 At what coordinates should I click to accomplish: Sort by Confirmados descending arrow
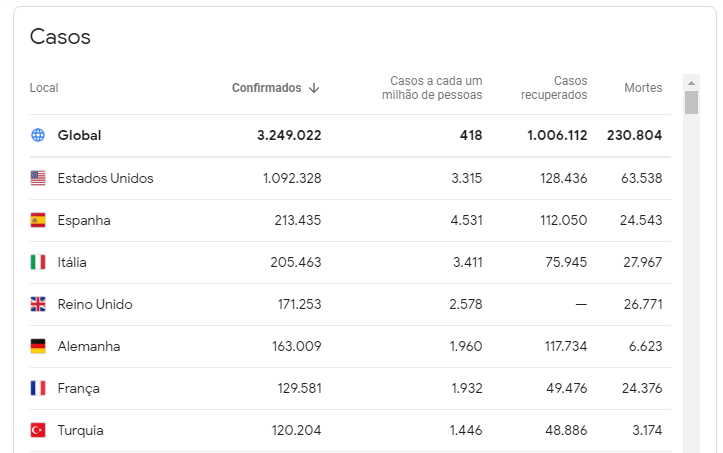314,88
